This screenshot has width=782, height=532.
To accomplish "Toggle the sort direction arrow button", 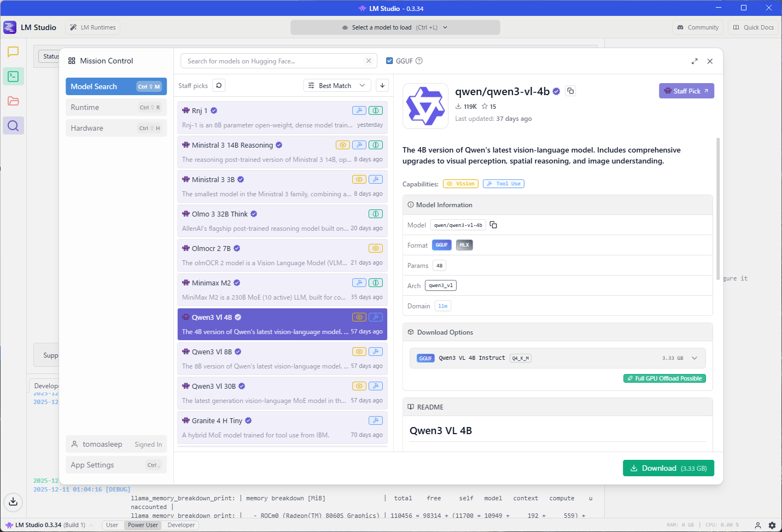I will (382, 85).
